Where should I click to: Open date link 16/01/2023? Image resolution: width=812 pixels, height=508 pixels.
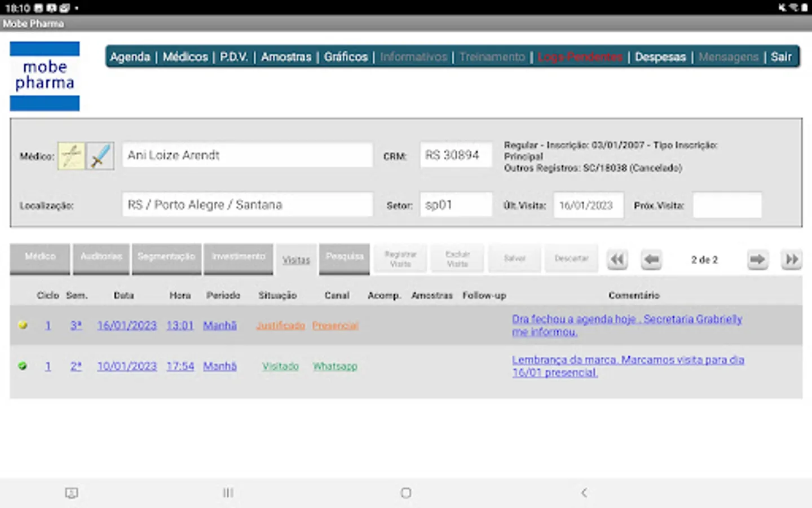pyautogui.click(x=127, y=326)
